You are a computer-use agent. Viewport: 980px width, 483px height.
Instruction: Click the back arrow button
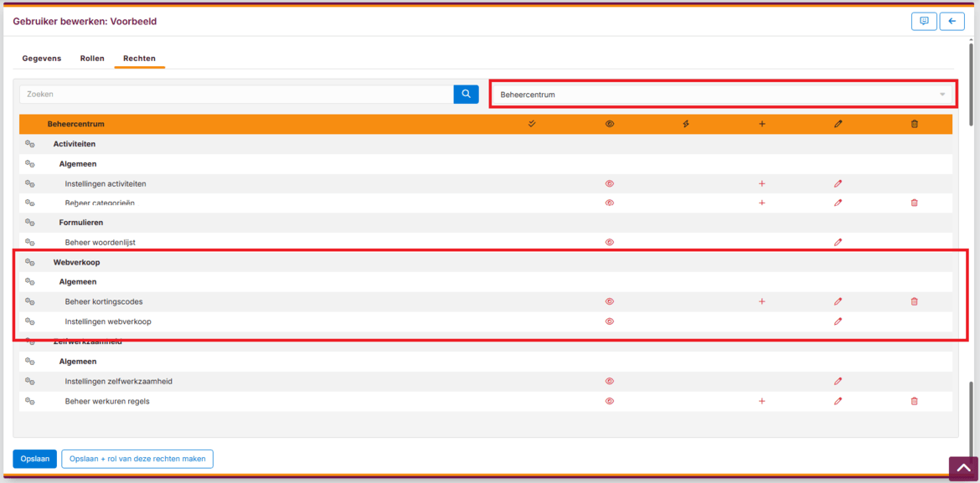click(952, 22)
